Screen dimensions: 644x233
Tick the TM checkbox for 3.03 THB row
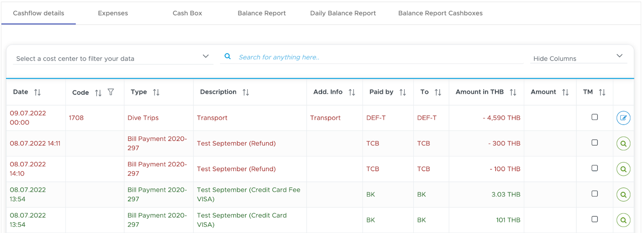(594, 194)
